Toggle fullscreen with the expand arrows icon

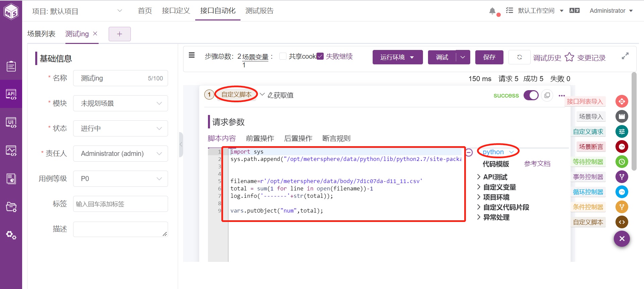point(625,56)
